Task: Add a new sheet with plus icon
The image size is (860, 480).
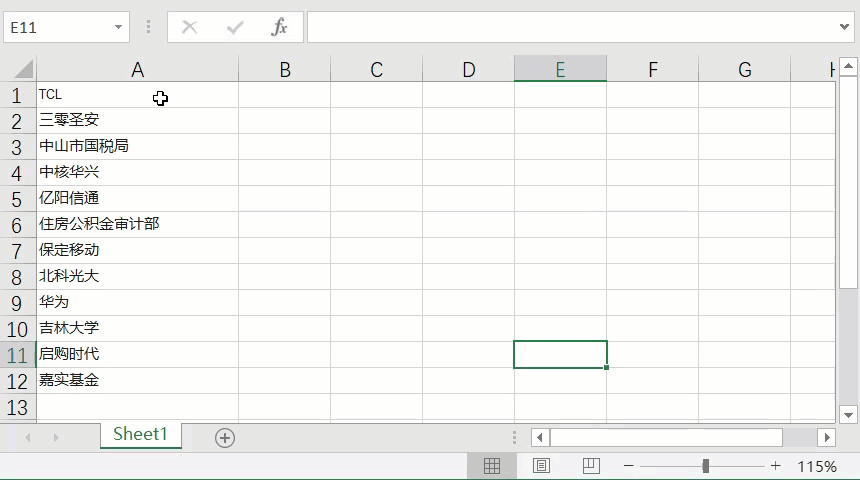Action: click(225, 438)
